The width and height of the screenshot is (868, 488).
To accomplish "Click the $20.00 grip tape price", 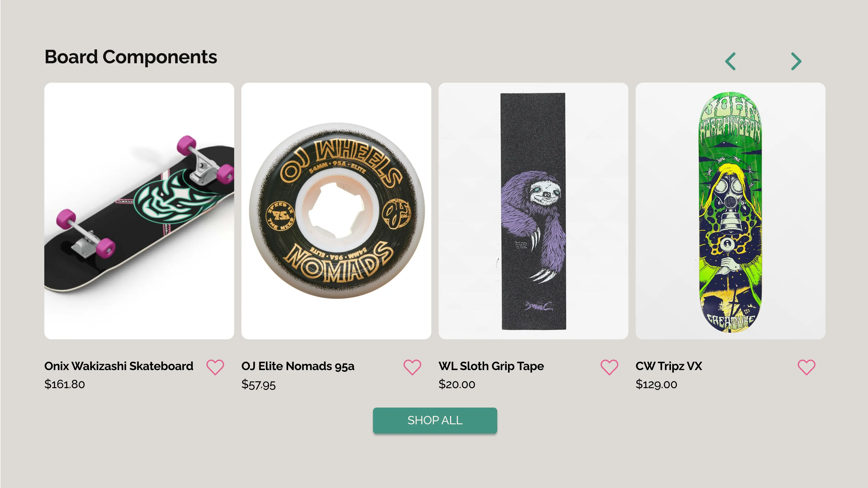I will point(457,384).
